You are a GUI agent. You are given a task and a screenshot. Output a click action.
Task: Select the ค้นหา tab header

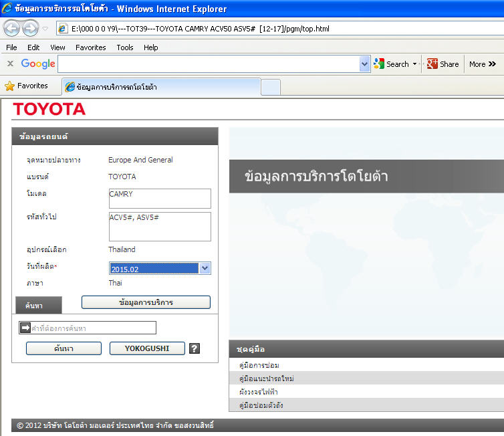click(x=39, y=305)
